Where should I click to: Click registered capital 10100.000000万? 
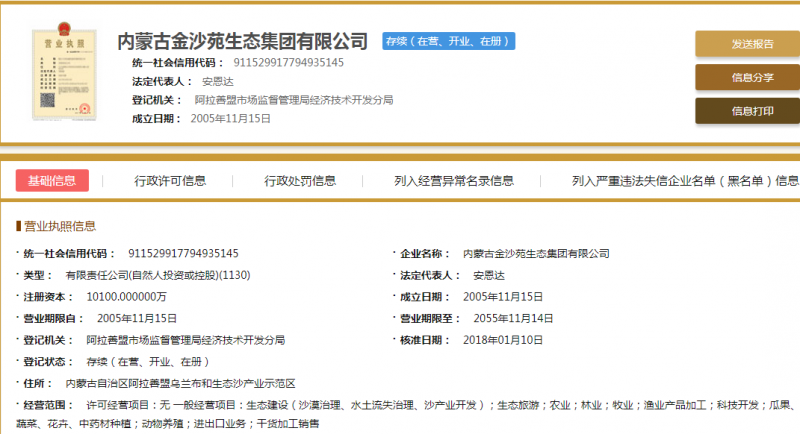127,297
